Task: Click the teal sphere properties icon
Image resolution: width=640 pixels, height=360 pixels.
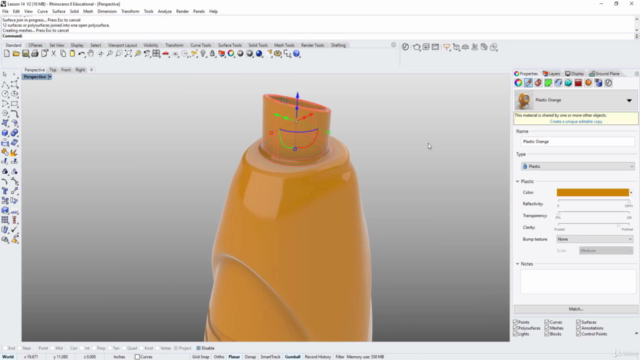Action: (x=568, y=83)
